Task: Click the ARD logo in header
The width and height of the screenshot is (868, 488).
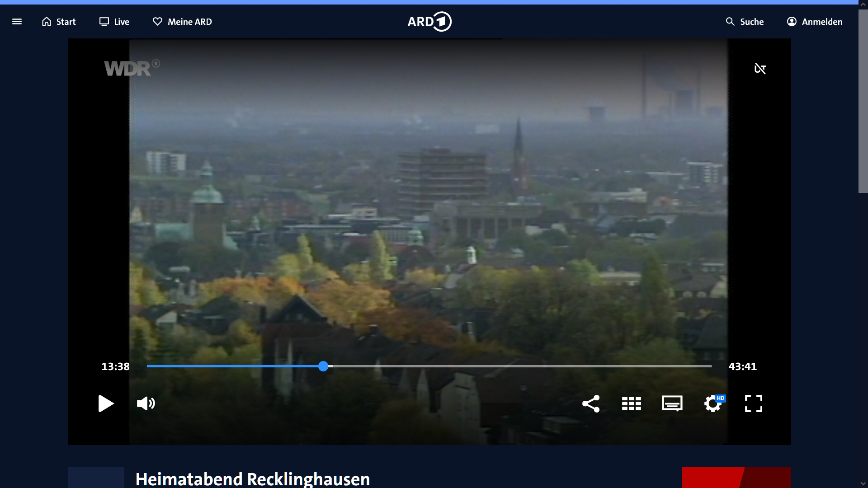Action: coord(429,22)
